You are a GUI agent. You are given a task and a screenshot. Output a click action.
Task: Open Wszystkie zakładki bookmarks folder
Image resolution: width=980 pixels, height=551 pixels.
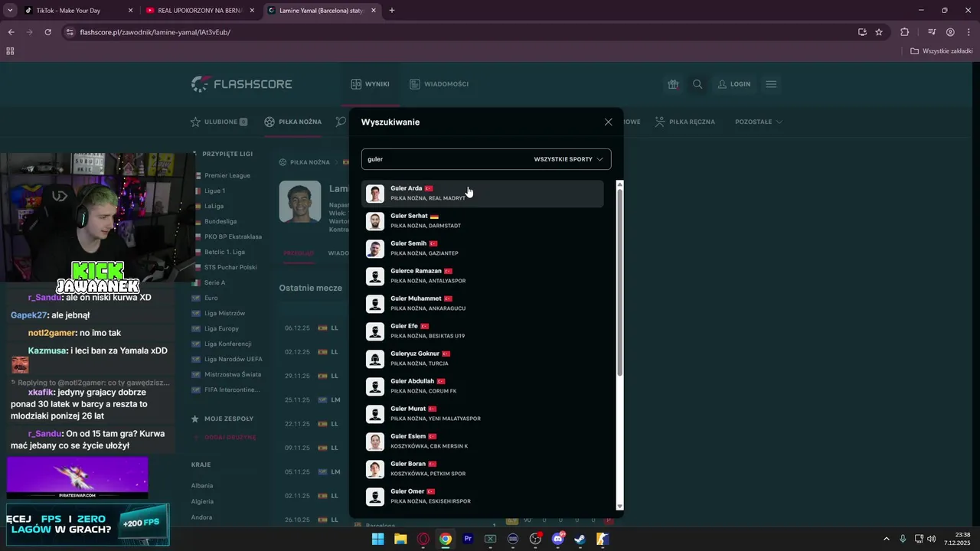[942, 51]
